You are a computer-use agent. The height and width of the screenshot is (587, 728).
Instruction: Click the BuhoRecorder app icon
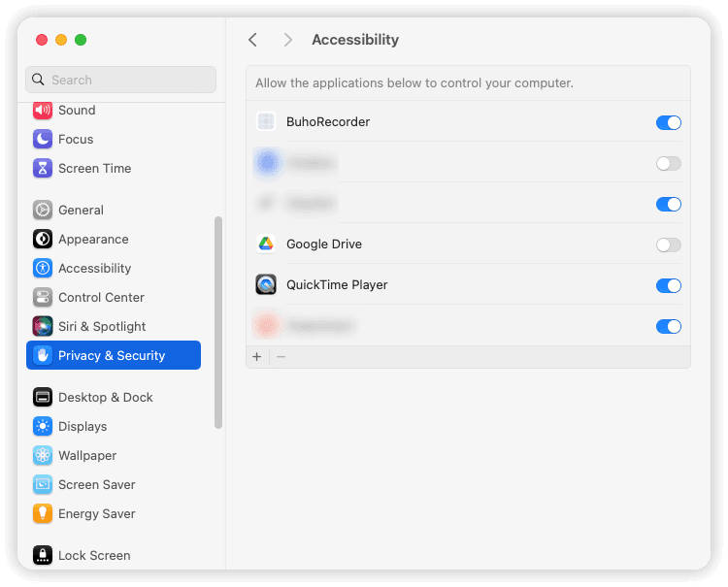pos(266,122)
